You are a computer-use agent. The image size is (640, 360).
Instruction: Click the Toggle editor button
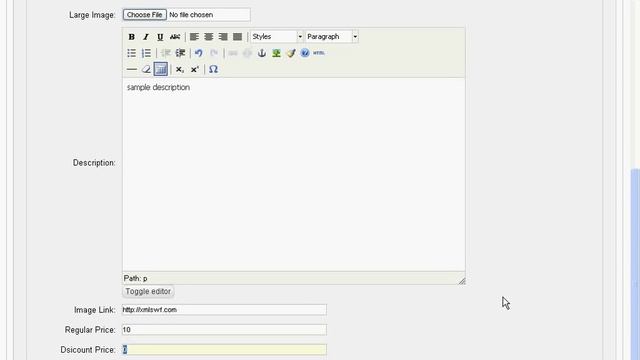click(x=148, y=291)
